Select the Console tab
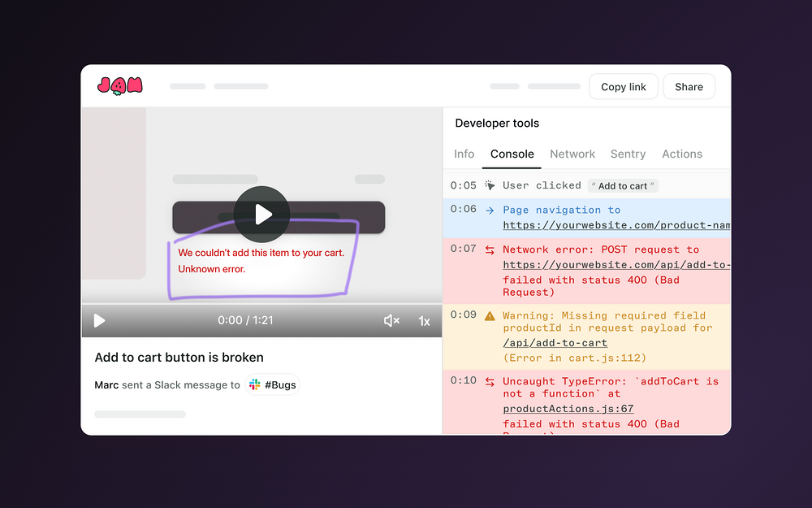This screenshot has height=508, width=812. point(512,154)
